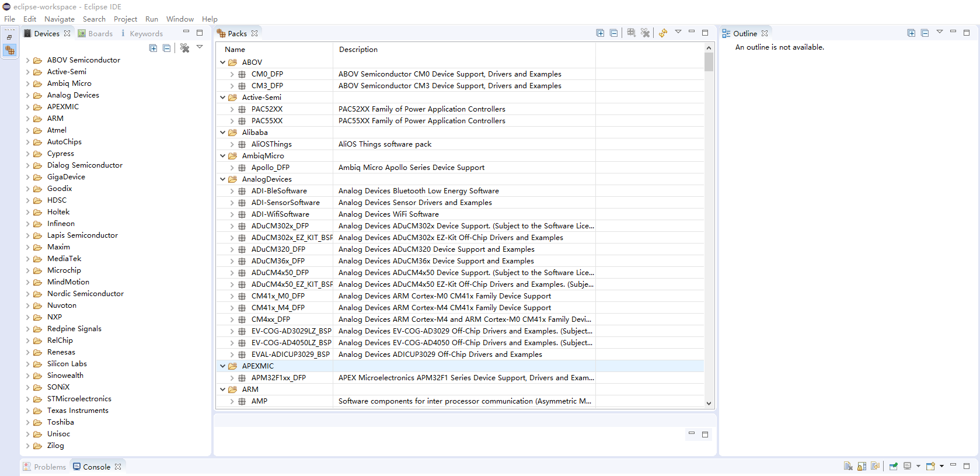Pin the console with the pin icon
This screenshot has width=980, height=476.
click(x=893, y=466)
